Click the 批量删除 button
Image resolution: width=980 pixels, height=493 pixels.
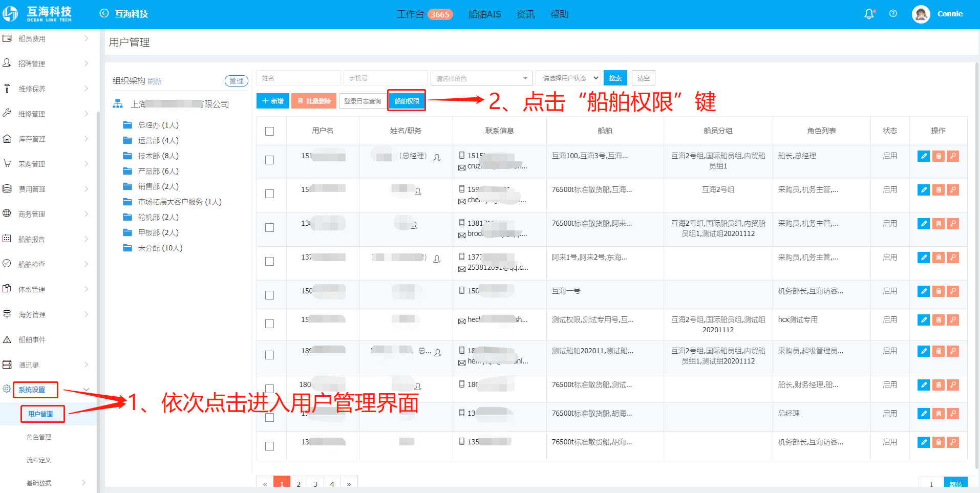[x=314, y=101]
